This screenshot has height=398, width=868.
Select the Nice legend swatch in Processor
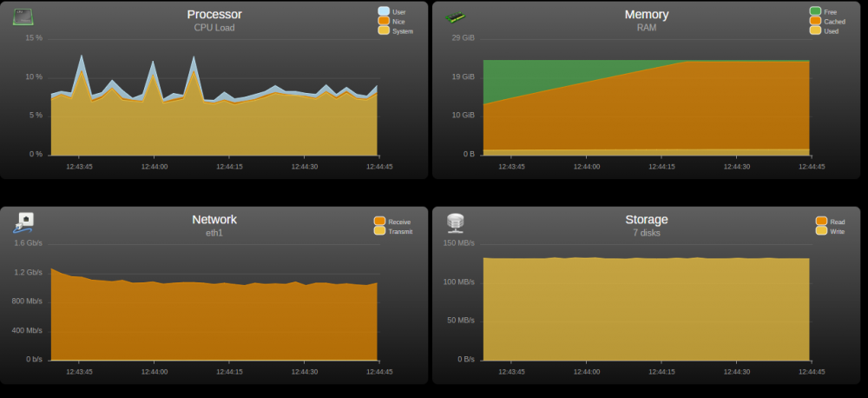(384, 21)
